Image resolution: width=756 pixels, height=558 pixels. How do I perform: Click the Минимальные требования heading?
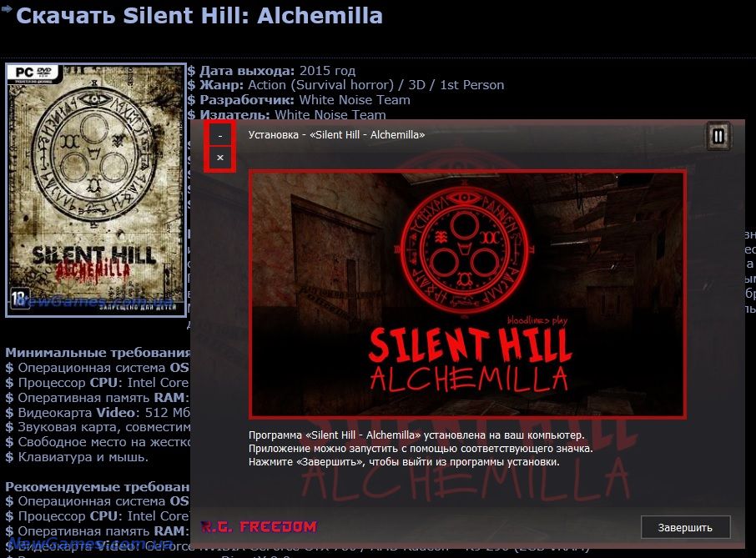coord(98,353)
